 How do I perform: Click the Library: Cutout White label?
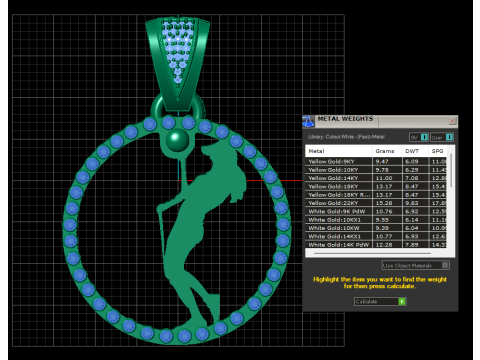click(x=346, y=137)
